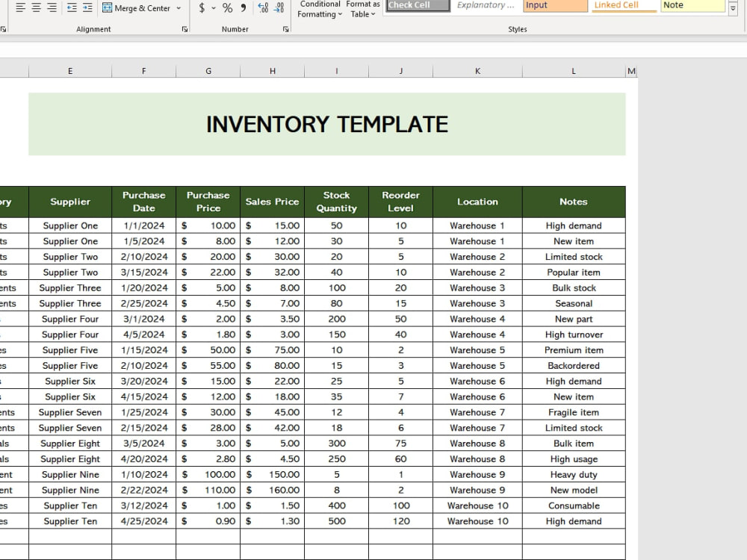
Task: Center text horizontally in the ribbon
Action: tap(36, 7)
